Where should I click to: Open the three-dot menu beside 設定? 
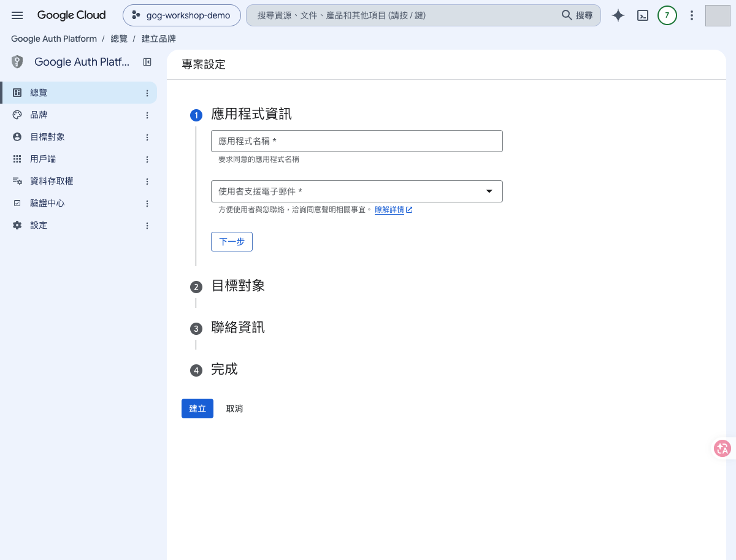click(x=147, y=226)
